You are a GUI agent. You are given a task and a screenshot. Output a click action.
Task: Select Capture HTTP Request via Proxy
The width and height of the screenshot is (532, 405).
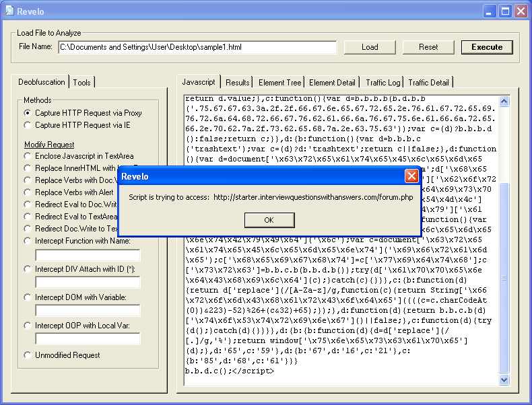click(x=28, y=113)
